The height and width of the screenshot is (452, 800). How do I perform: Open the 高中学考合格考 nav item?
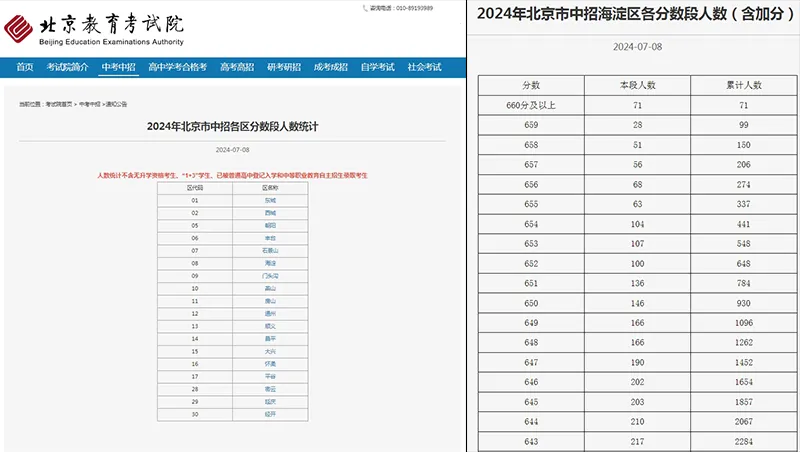pos(178,67)
